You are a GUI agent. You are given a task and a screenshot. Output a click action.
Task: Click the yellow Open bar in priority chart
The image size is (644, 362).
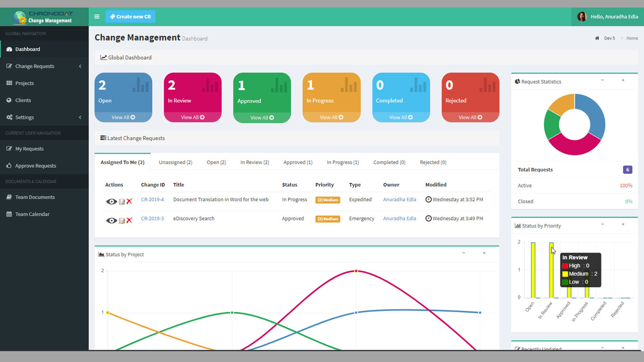[x=533, y=270]
